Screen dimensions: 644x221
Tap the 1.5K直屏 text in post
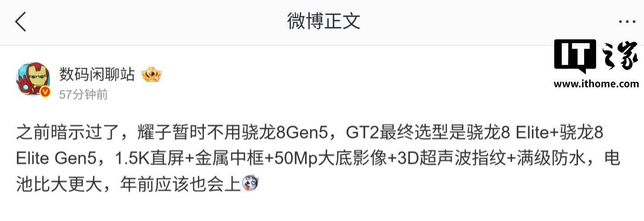tap(148, 159)
